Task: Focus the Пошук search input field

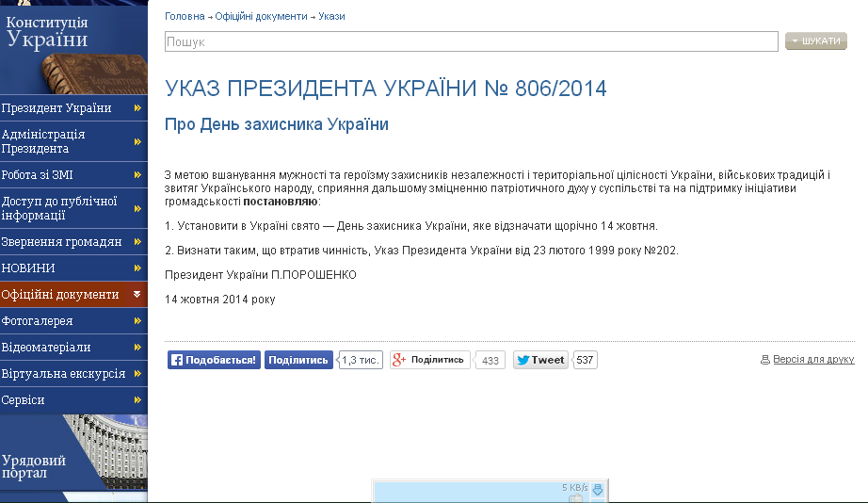Action: (x=471, y=41)
